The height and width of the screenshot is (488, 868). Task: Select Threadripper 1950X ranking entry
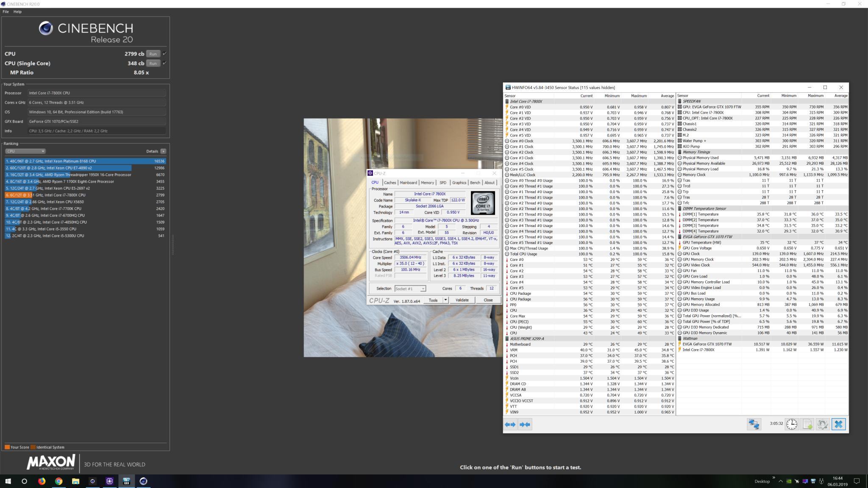[x=85, y=175]
